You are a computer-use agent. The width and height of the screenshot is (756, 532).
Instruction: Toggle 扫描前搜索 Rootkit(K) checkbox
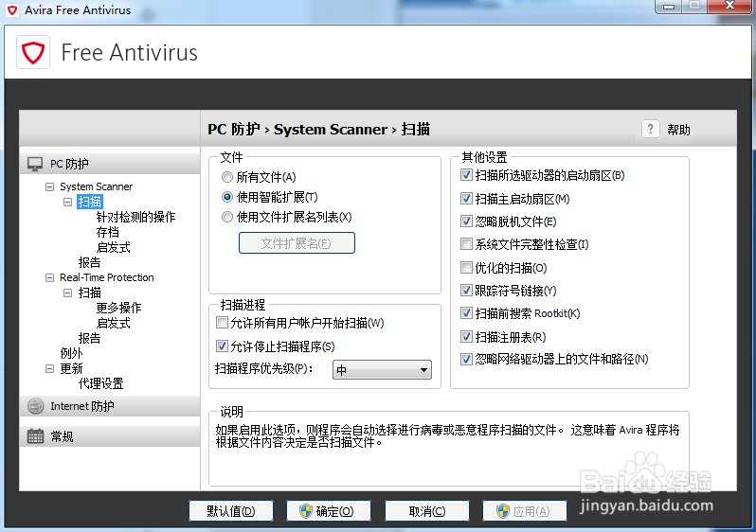[x=466, y=312]
